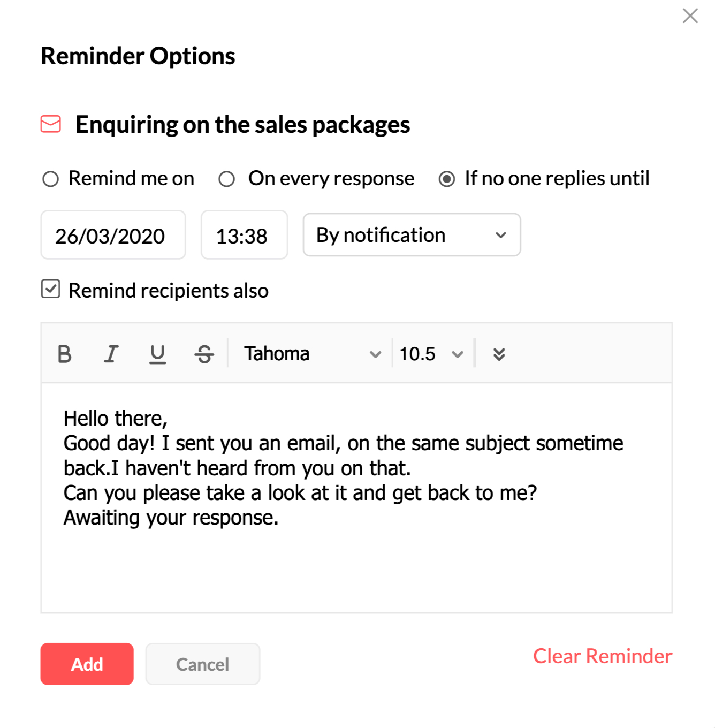Image resolution: width=715 pixels, height=728 pixels.
Task: Close the Reminder Options dialog
Action: pos(690,16)
